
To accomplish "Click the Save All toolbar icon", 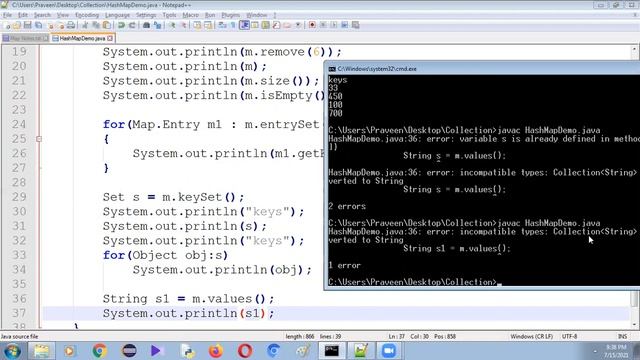I will (x=39, y=25).
